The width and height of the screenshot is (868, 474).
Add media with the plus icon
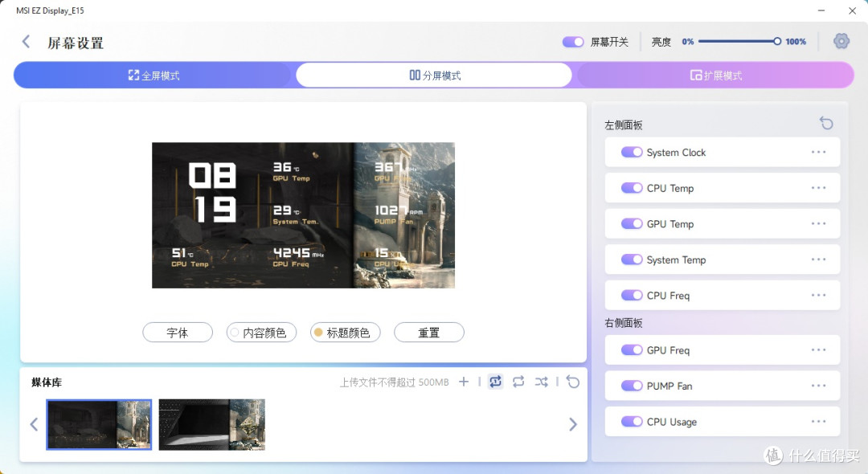point(464,382)
